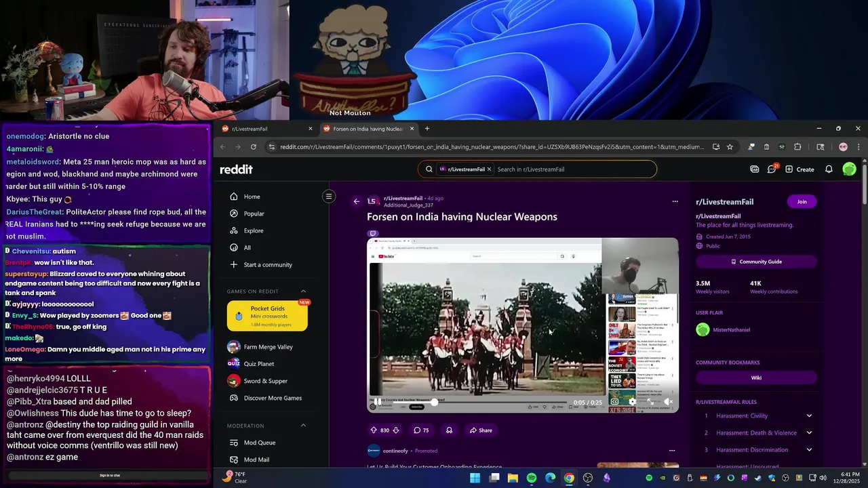Click the browser address bar URL
Viewport: 868px width, 488px height.
pyautogui.click(x=492, y=146)
